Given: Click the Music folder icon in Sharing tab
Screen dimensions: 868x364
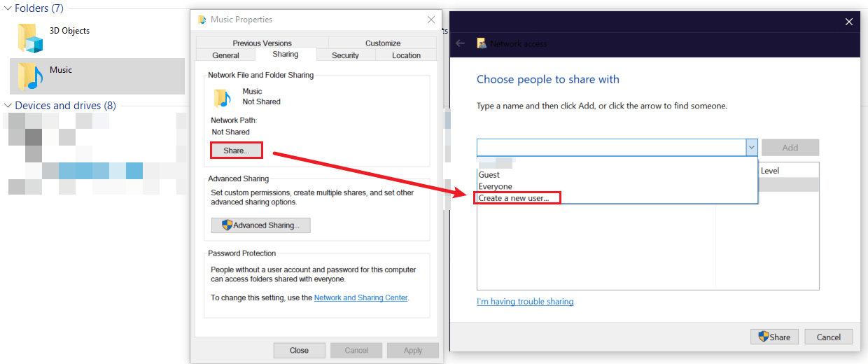Looking at the screenshot, I should 223,97.
